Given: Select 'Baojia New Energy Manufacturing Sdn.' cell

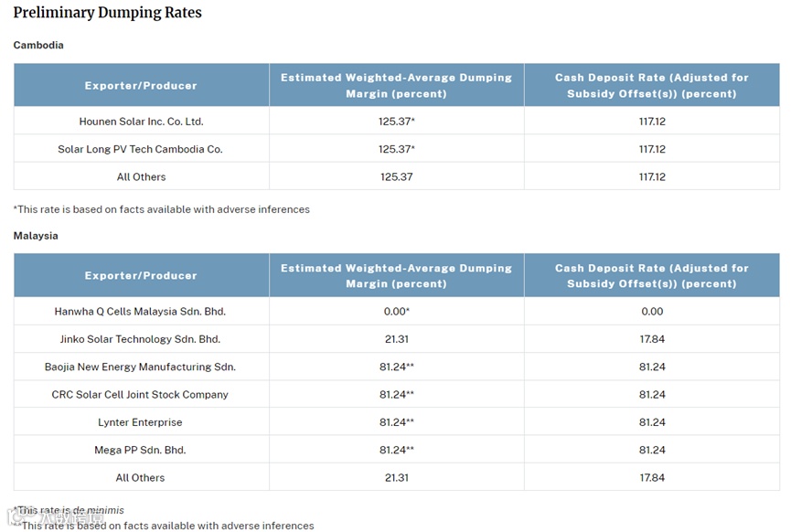Looking at the screenshot, I should 140,367.
